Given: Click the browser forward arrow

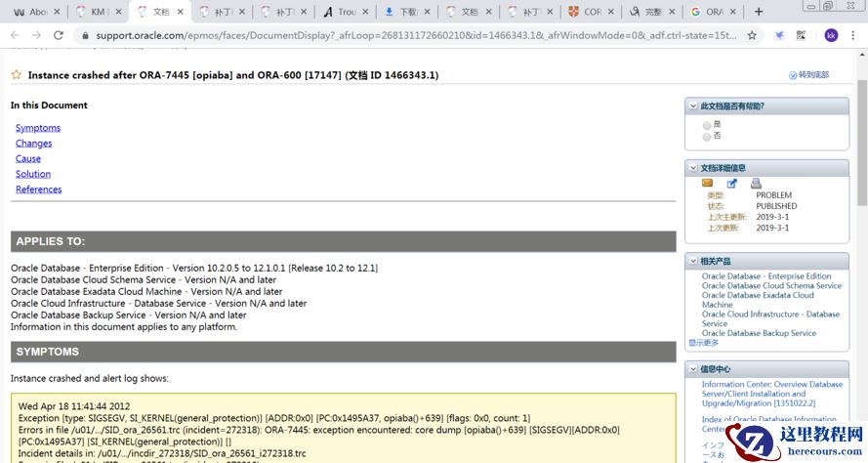Looking at the screenshot, I should pyautogui.click(x=36, y=35).
